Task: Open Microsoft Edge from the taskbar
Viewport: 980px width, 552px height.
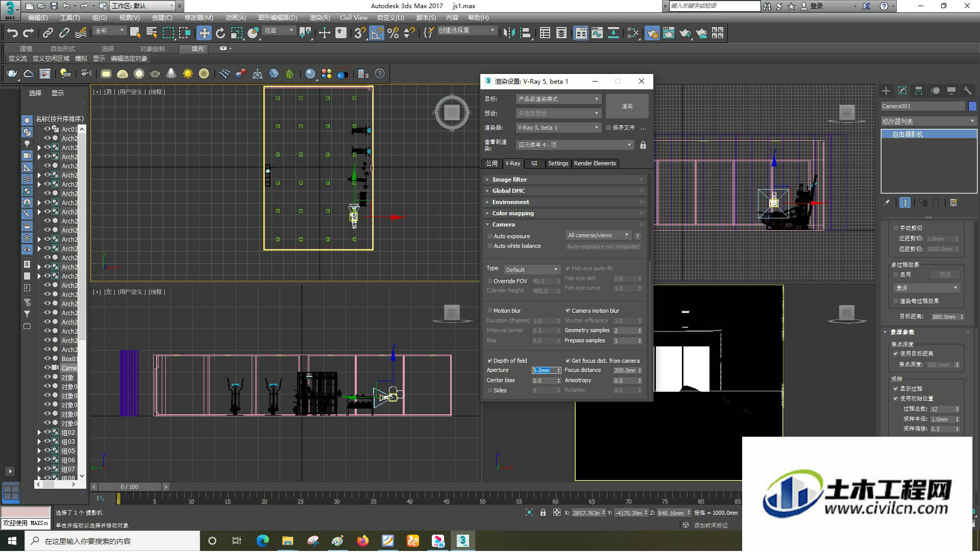Action: click(x=263, y=541)
